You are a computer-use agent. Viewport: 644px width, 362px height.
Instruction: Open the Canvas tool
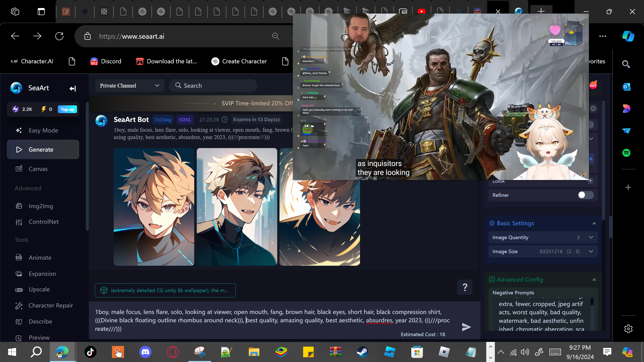pyautogui.click(x=43, y=169)
